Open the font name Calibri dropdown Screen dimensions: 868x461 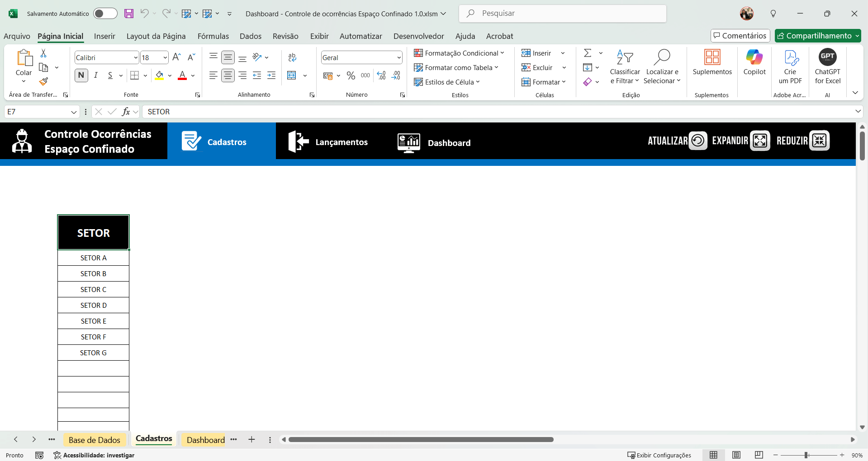pos(135,58)
